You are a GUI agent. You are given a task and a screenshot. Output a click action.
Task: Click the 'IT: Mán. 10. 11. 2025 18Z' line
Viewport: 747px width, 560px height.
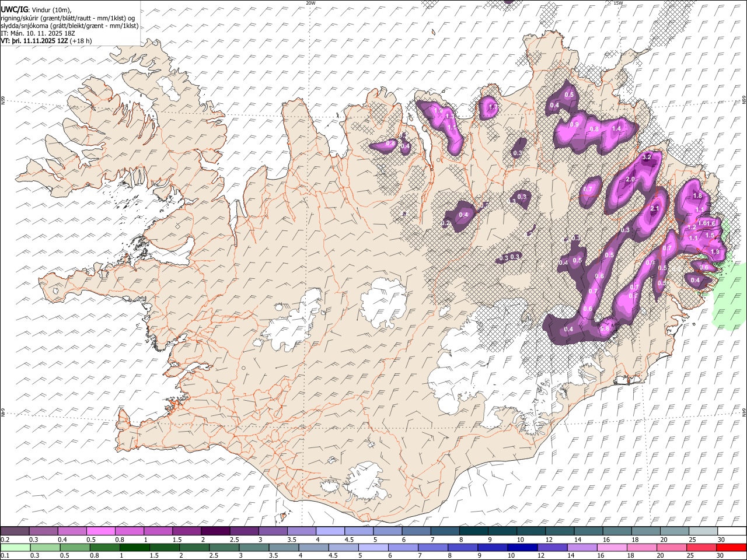coord(38,33)
